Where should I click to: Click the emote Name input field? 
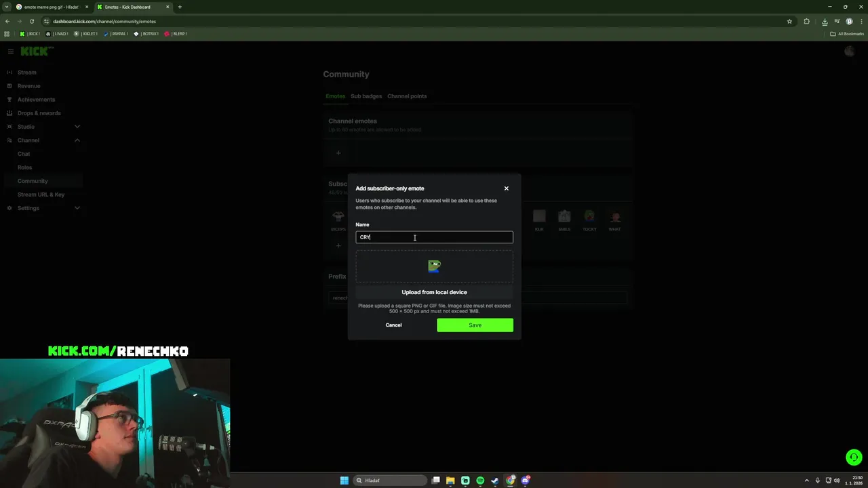click(x=434, y=237)
